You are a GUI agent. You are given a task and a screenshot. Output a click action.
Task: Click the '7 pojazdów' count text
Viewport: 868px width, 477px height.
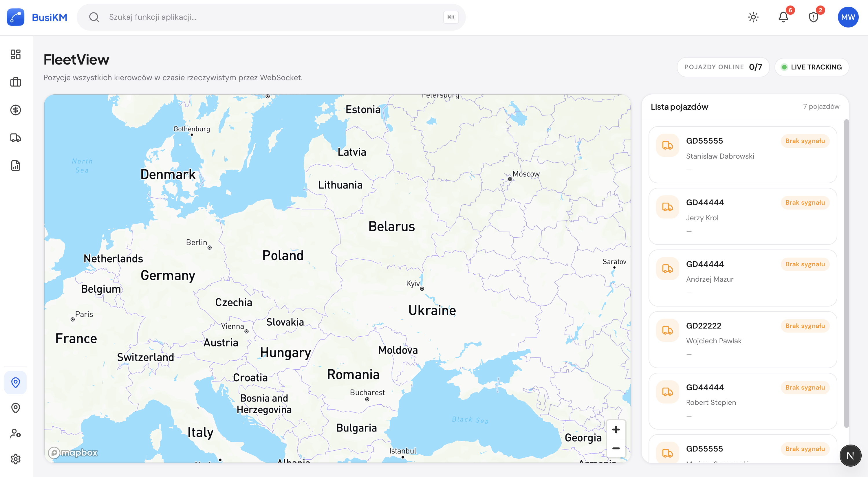[x=821, y=107]
